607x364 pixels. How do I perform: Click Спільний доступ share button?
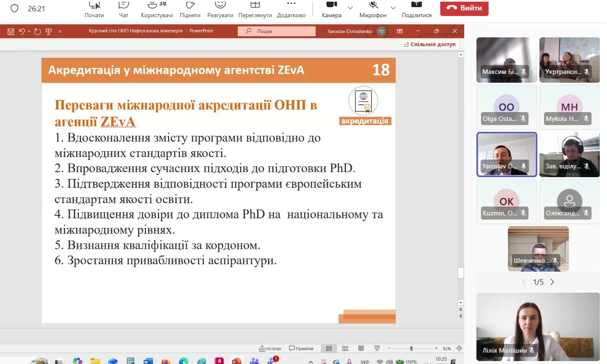pos(430,44)
